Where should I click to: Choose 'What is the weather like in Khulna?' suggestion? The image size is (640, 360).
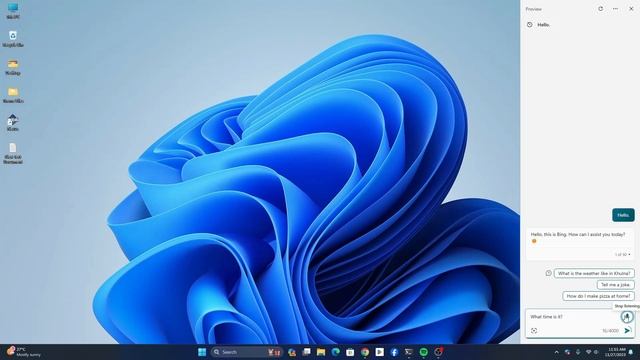coord(594,273)
